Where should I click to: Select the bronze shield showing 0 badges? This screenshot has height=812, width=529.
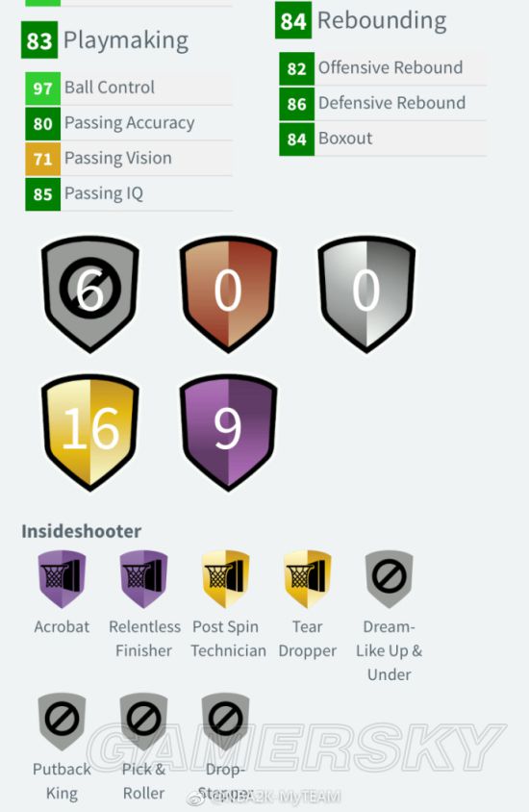228,294
